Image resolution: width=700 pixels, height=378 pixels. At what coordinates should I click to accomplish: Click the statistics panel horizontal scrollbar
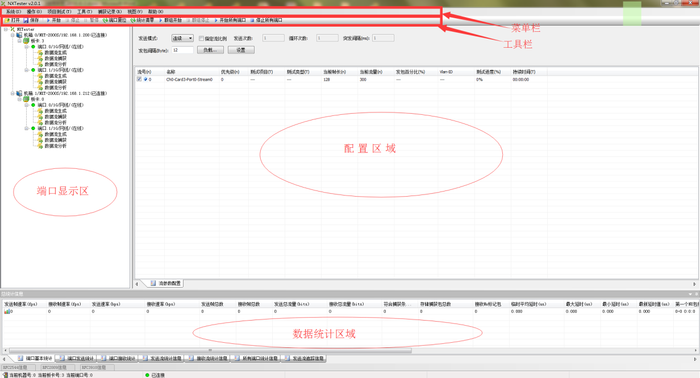point(210,350)
